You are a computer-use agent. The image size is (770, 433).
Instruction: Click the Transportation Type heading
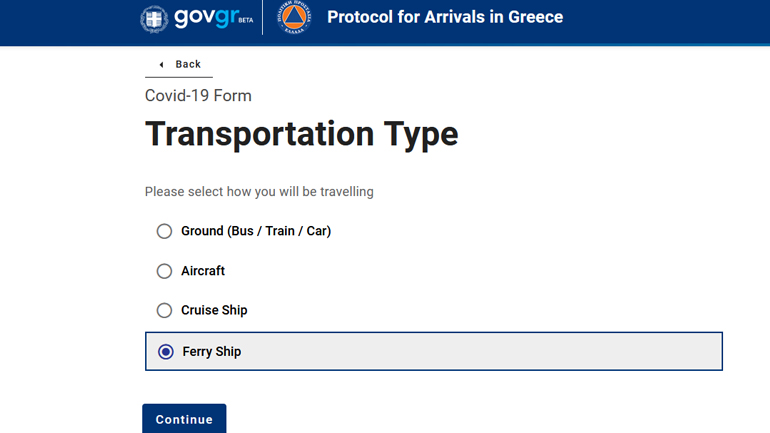301,134
